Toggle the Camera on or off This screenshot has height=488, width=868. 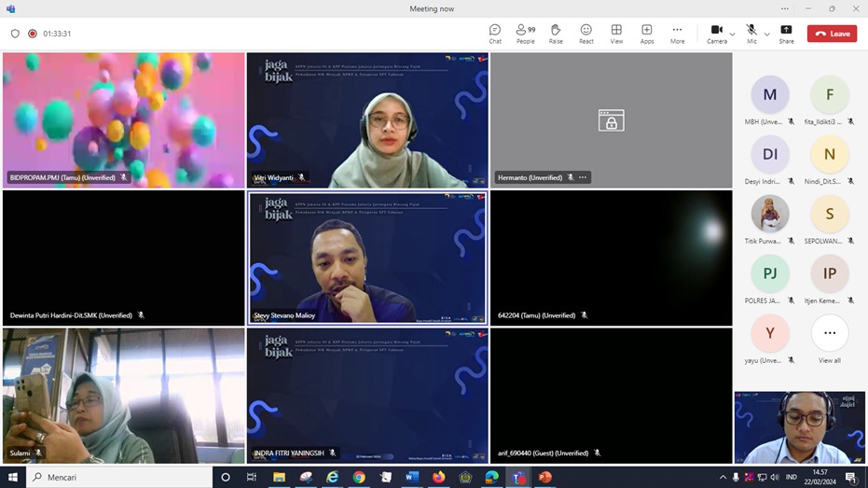[x=716, y=33]
